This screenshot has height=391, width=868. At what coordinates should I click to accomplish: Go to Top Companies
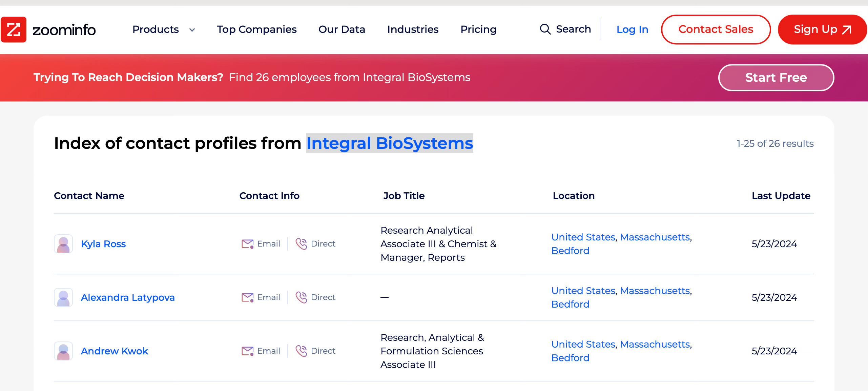(257, 30)
